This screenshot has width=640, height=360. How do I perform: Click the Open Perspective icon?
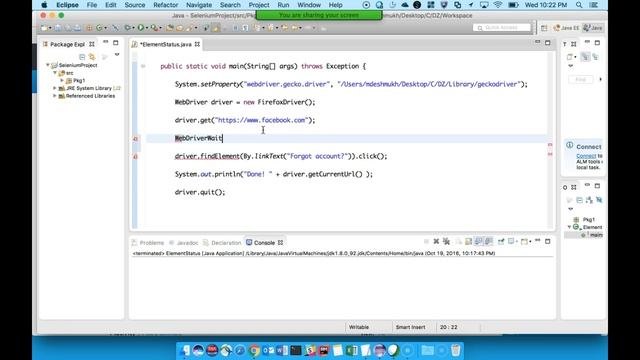pyautogui.click(x=544, y=28)
